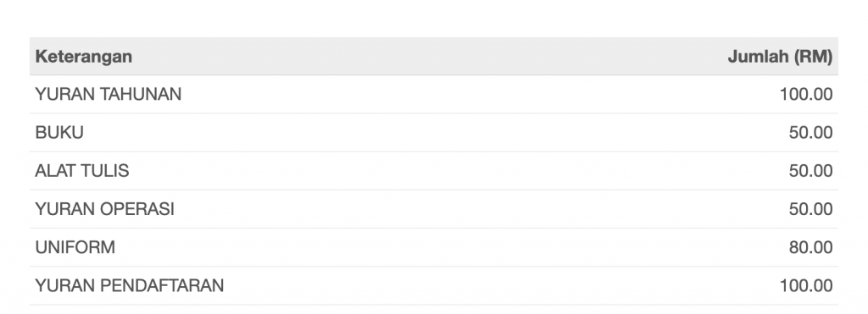Viewport: 868px width, 314px height.
Task: Select the YURAN PENDAFTARAN row label
Action: pyautogui.click(x=130, y=285)
